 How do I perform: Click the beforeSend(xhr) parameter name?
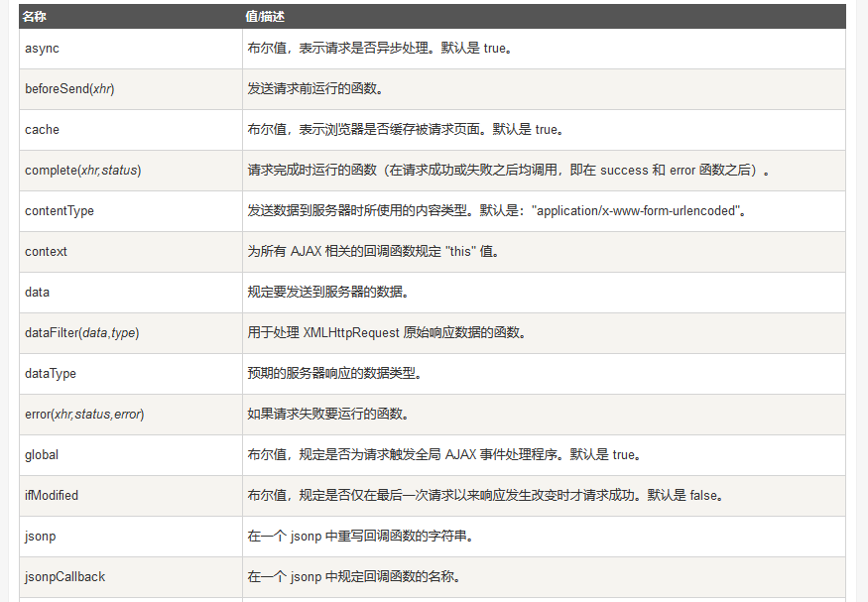(x=70, y=89)
